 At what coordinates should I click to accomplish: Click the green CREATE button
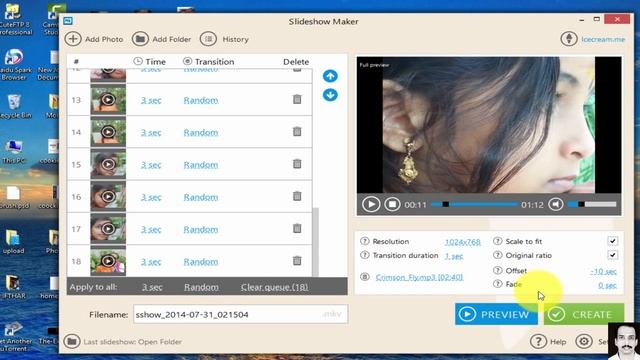coord(584,314)
